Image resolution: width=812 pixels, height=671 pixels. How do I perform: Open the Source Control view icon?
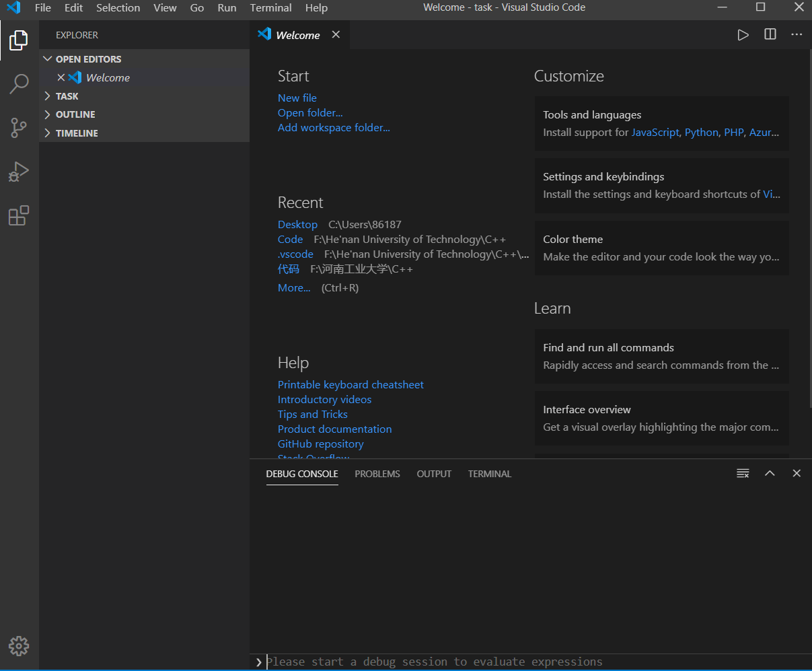coord(19,128)
